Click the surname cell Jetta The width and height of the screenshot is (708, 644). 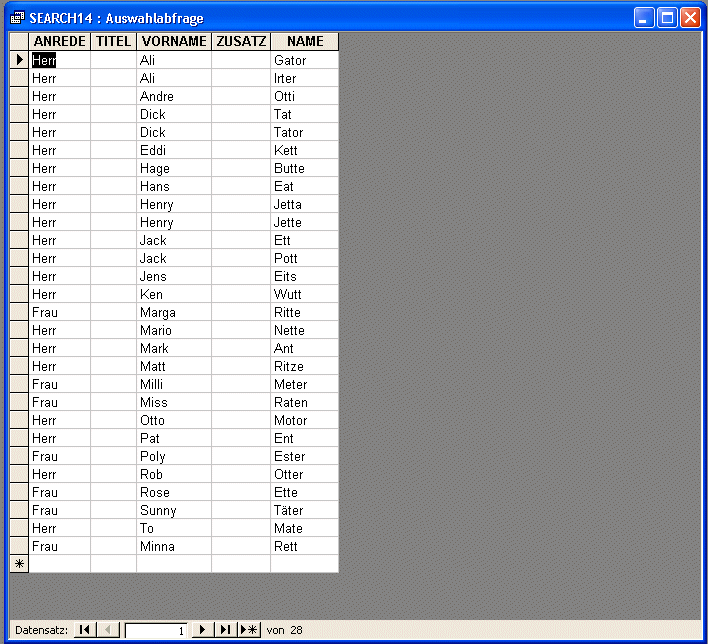pyautogui.click(x=305, y=204)
